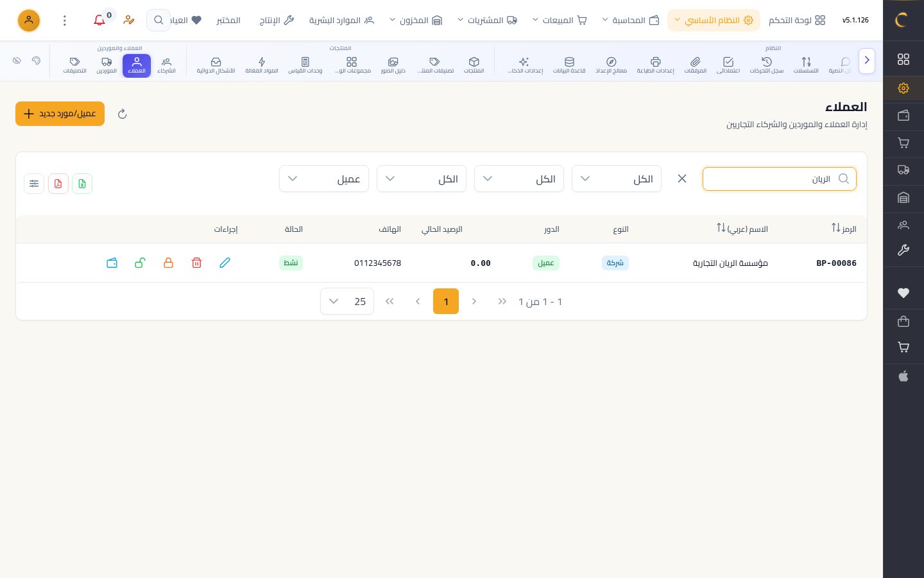Viewport: 924px width, 578px height.
Task: Edit مؤسسة الريان التجارية with pencil icon
Action: pyautogui.click(x=225, y=263)
